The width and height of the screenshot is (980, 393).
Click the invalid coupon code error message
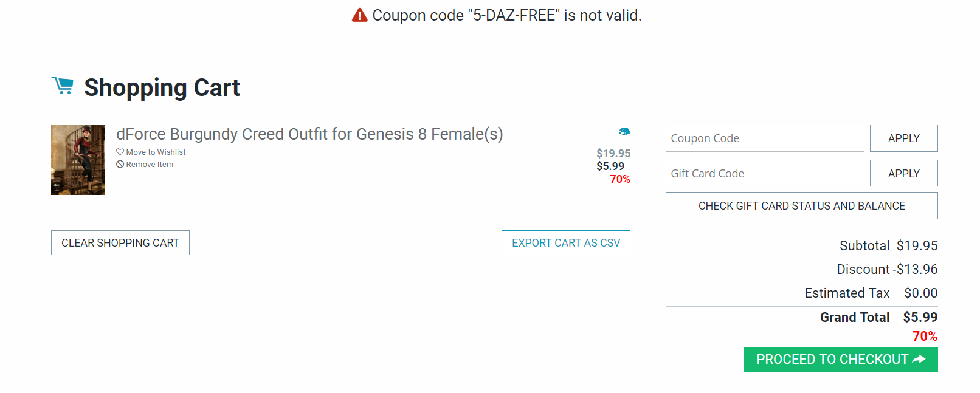pyautogui.click(x=506, y=15)
